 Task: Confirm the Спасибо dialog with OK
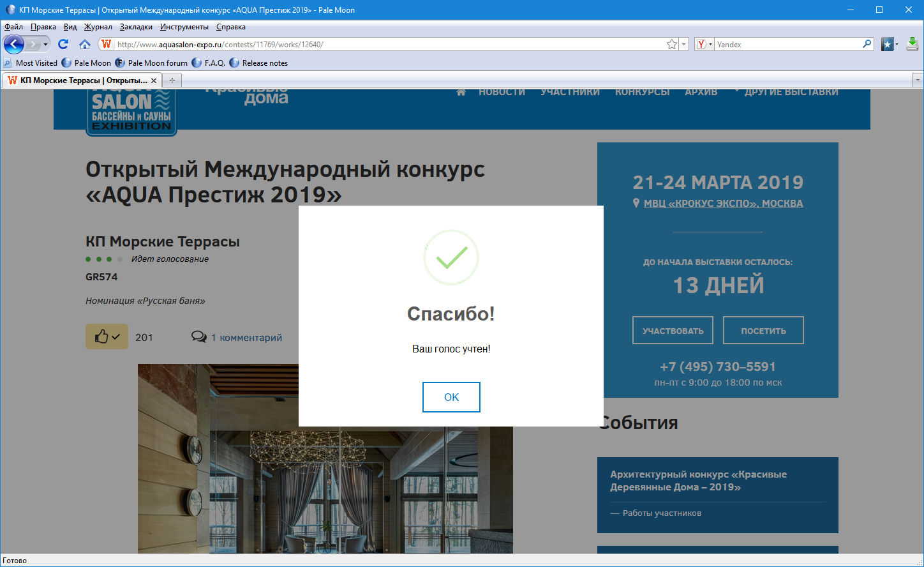pyautogui.click(x=451, y=397)
